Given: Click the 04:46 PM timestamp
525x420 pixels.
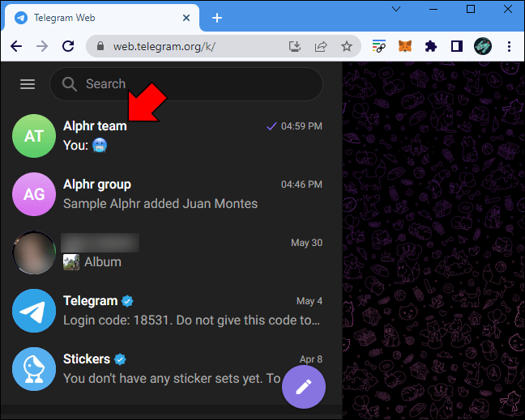Looking at the screenshot, I should tap(301, 185).
